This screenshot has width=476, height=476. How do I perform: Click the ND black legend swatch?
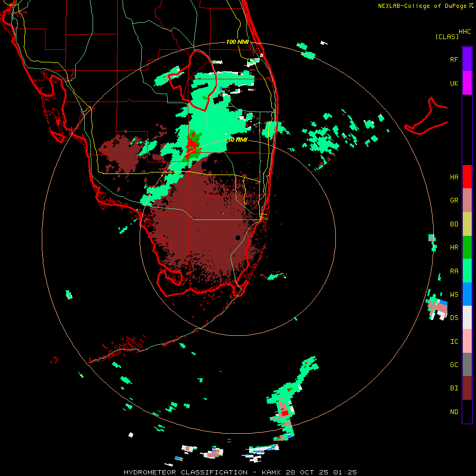[x=467, y=411]
